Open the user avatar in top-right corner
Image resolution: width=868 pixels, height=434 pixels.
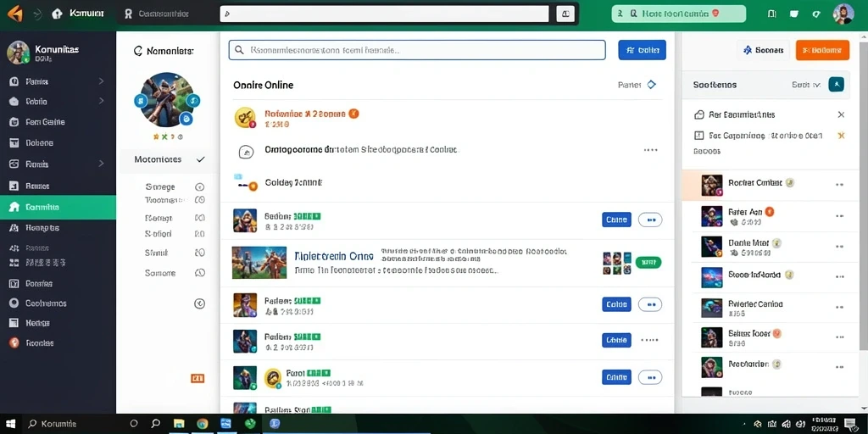(843, 14)
